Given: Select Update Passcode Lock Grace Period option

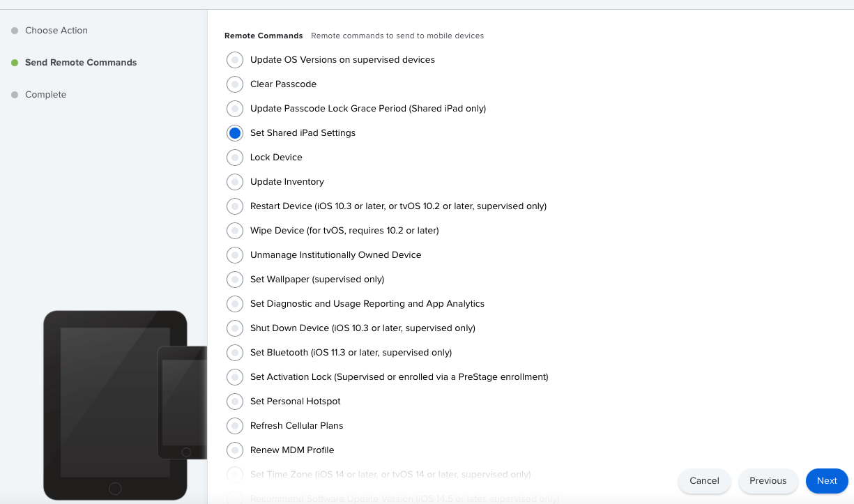Looking at the screenshot, I should [x=235, y=108].
